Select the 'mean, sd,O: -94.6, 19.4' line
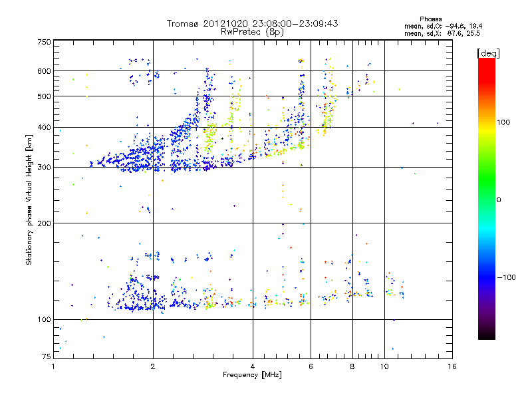 point(443,26)
